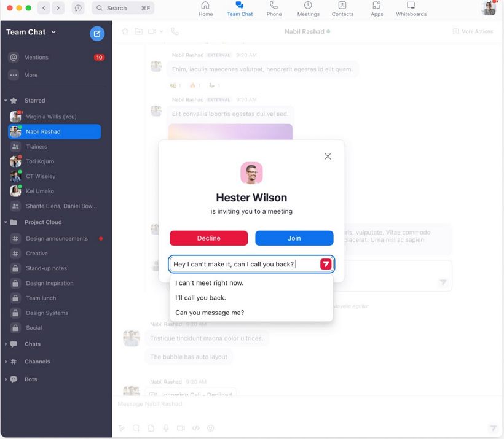
Task: Open Mentions in the sidebar
Action: 56,58
